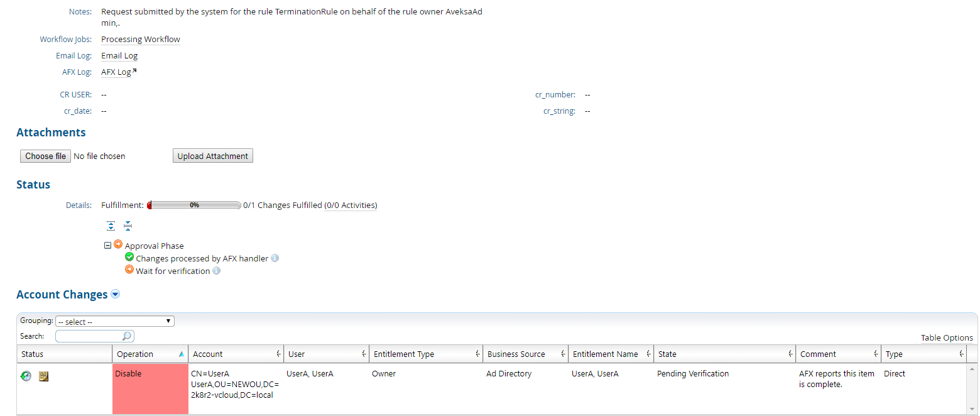
Task: Toggle the Account Changes section arrow
Action: [x=115, y=294]
